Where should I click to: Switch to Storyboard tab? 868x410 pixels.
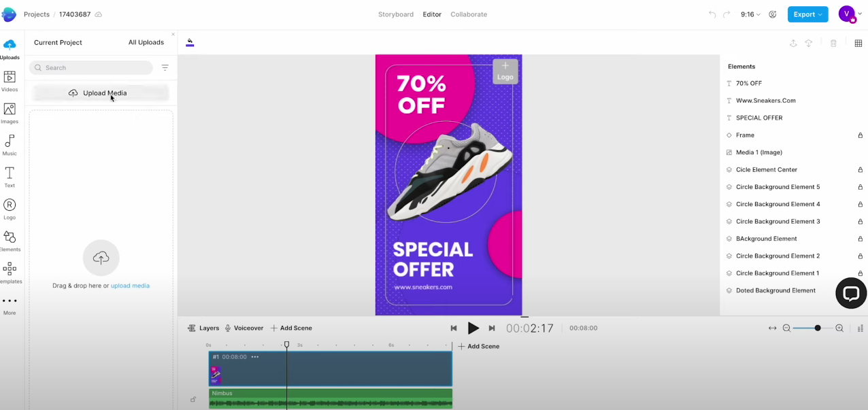(x=396, y=14)
